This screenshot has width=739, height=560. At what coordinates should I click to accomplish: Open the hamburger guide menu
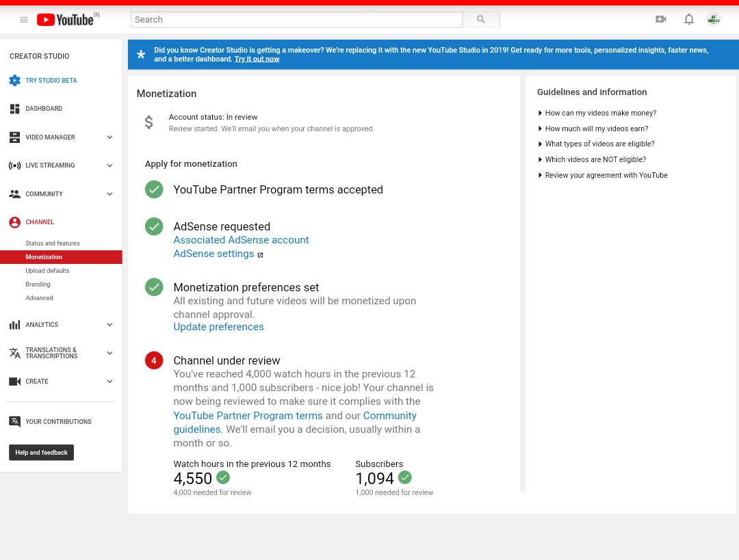pyautogui.click(x=23, y=20)
